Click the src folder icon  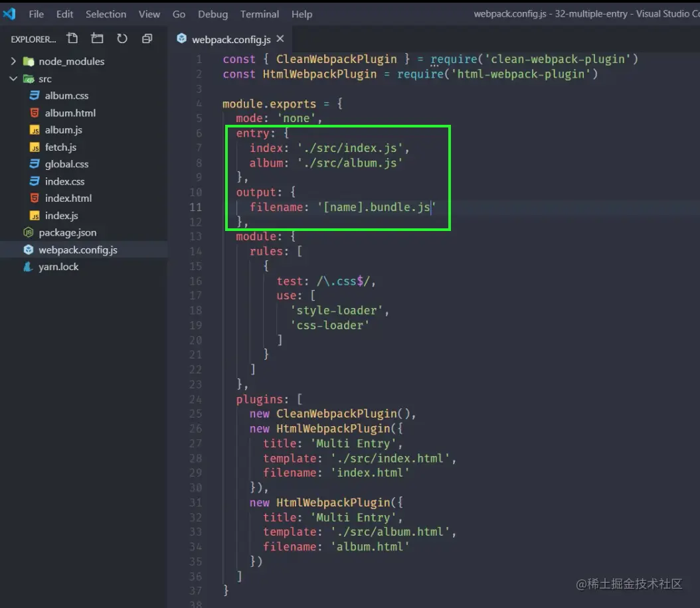click(x=29, y=79)
